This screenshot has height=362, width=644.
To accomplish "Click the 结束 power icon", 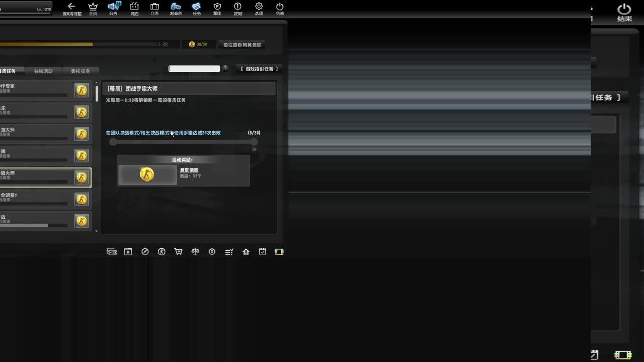I will [x=280, y=9].
